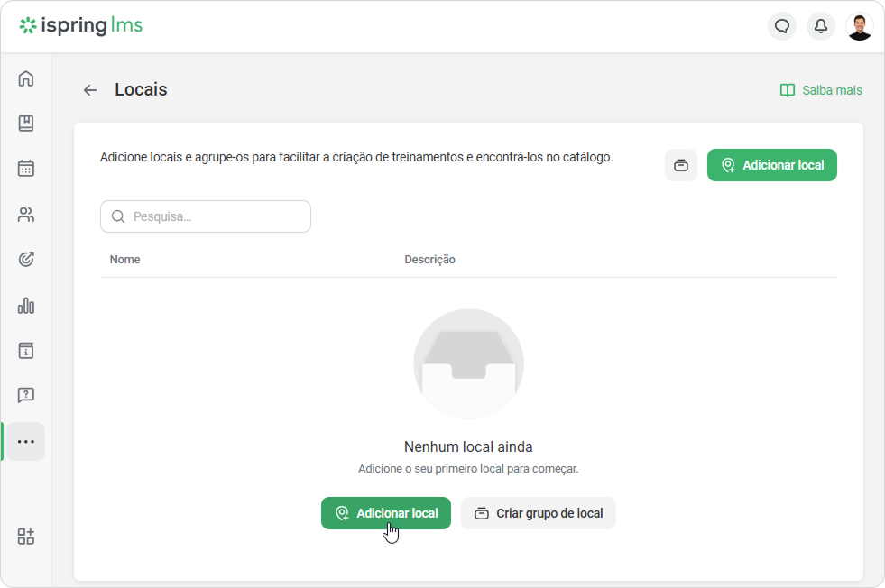Open the notifications bell icon

821,26
